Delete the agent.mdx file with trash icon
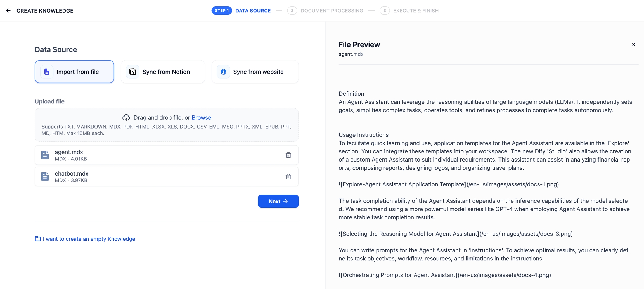644x289 pixels. [x=288, y=155]
